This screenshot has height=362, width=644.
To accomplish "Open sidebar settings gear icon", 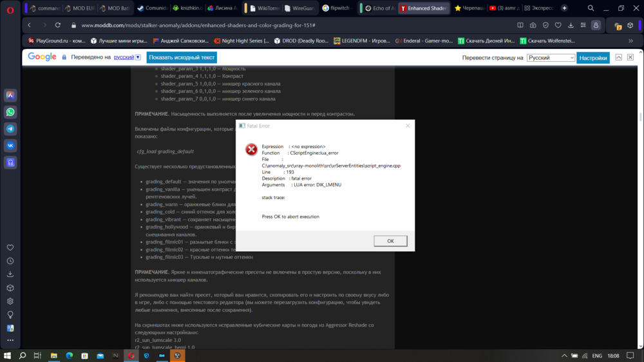I will point(10,301).
